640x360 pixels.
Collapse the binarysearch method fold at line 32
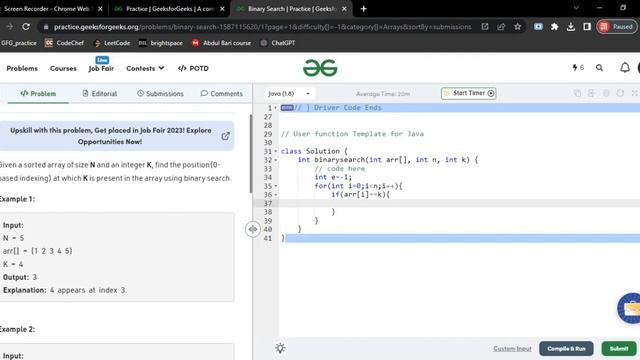pos(276,160)
